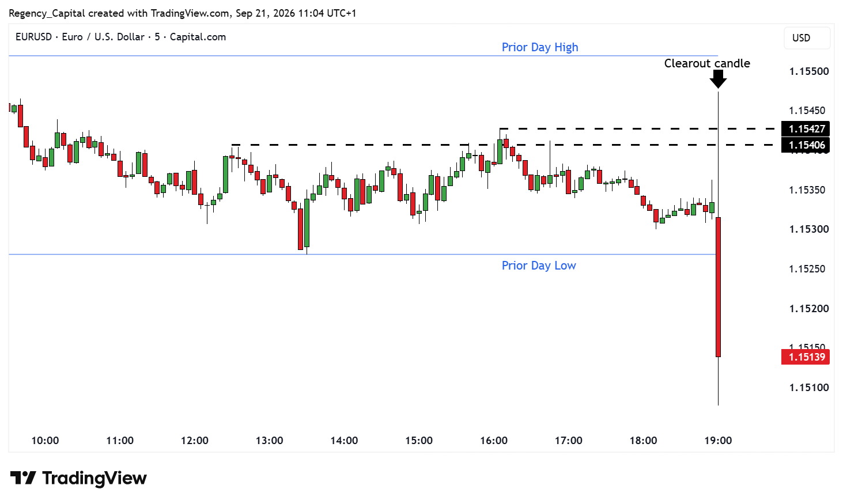Click the 1.15200 price axis value
Viewport: 843px width, 504px height.
click(809, 309)
